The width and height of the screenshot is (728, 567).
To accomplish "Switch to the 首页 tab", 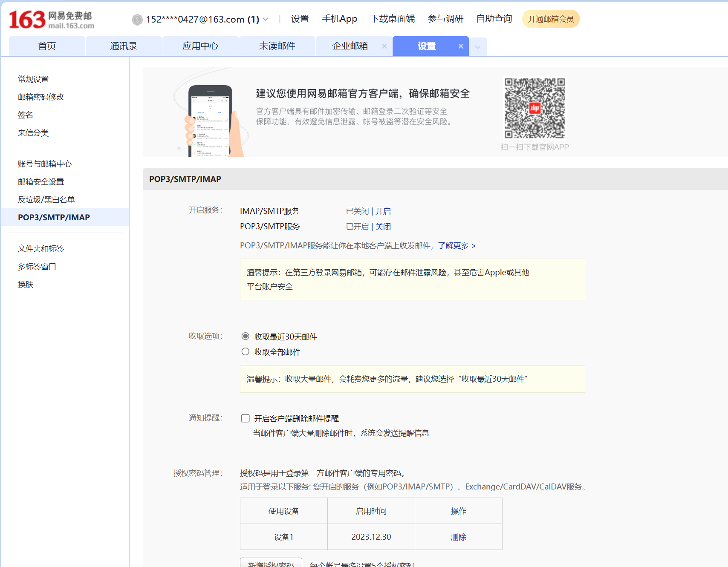I will 47,46.
